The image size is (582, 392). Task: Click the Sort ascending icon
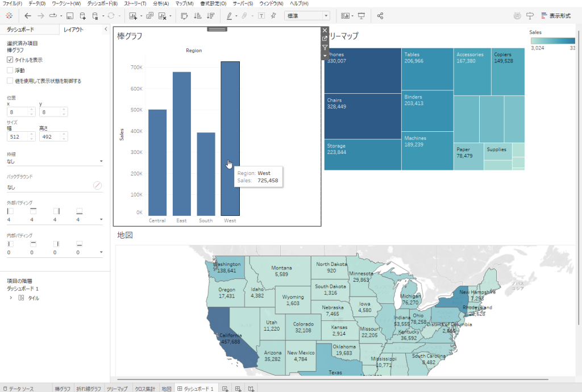[197, 16]
